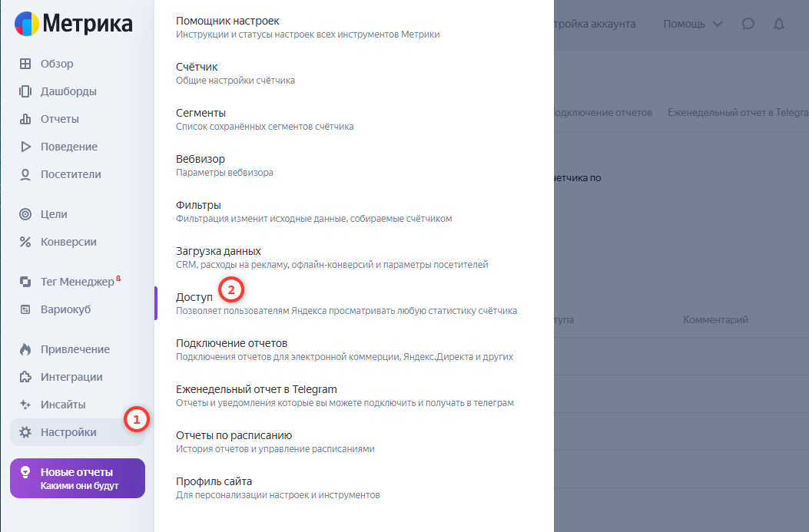The height and width of the screenshot is (532, 809).
Task: Open Посетители via the person icon
Action: 25,174
